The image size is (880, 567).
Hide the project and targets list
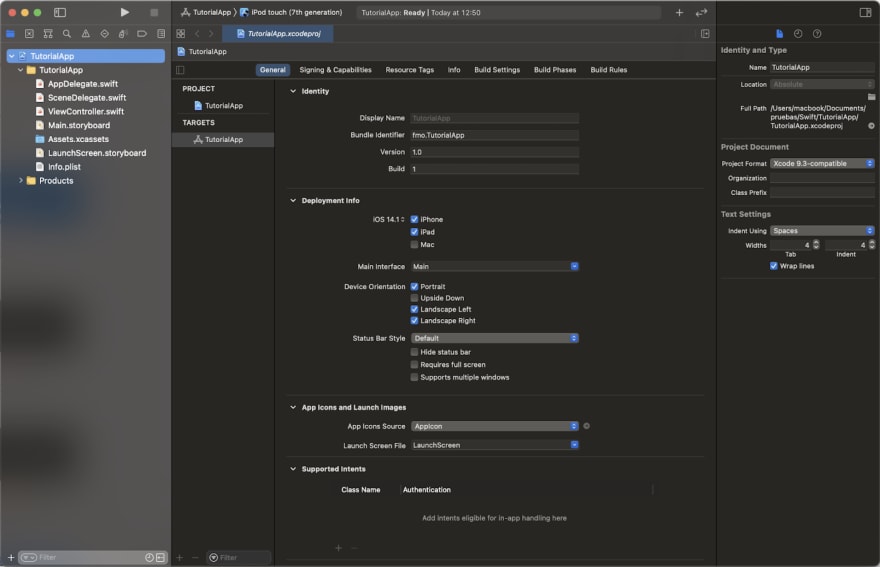coord(180,70)
